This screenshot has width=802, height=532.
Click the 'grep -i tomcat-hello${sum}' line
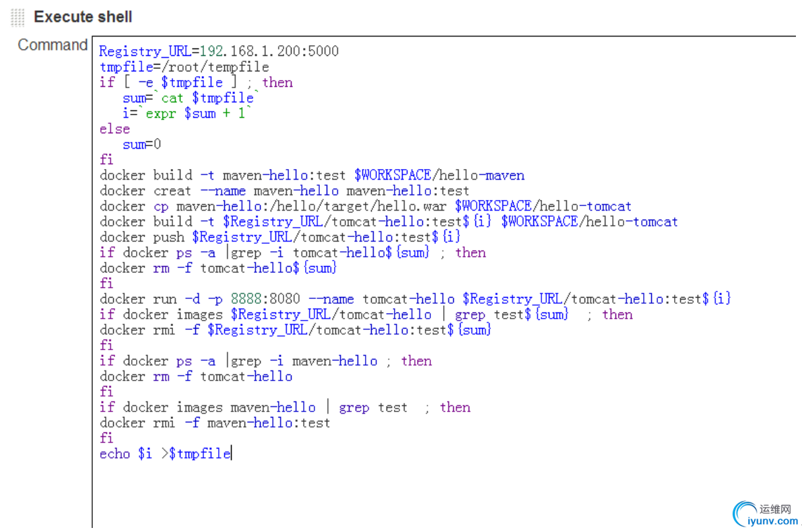point(292,253)
